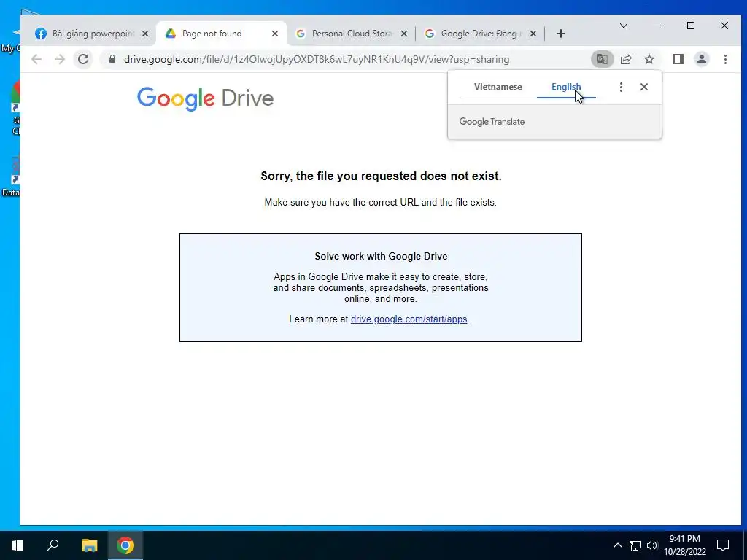Open the network tray icon
Viewport: 747px width, 560px height.
635,545
